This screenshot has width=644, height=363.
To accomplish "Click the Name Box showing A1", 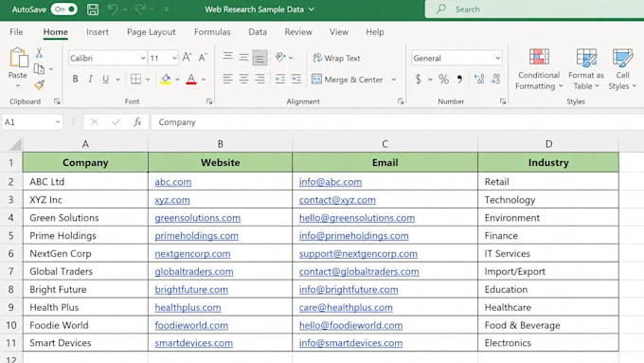I will point(32,122).
